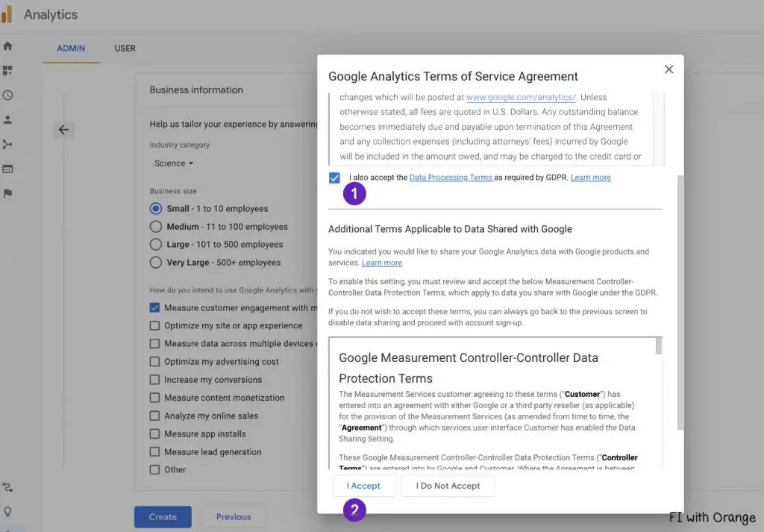The image size is (764, 532).
Task: Open the Customization dashboards sidebar icon
Action: 7,71
